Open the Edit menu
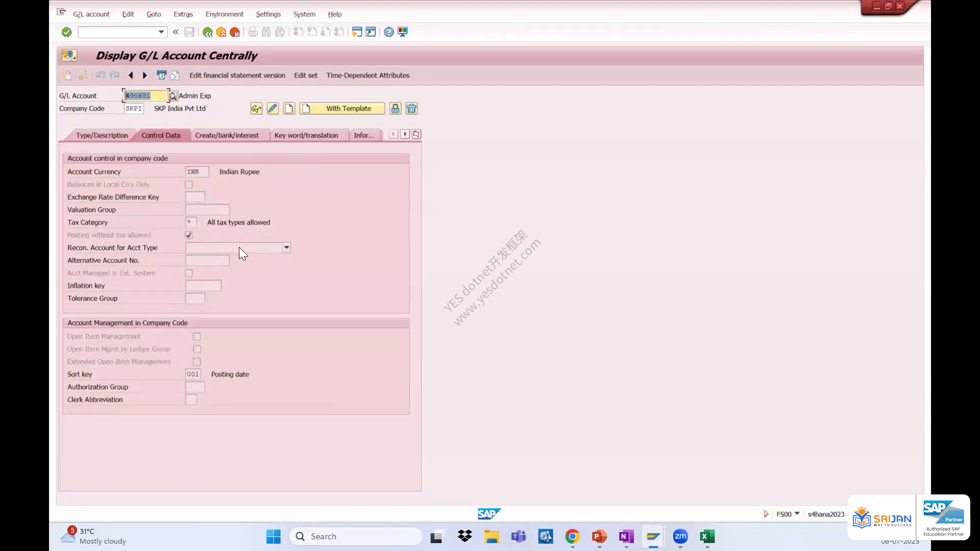 coord(128,14)
